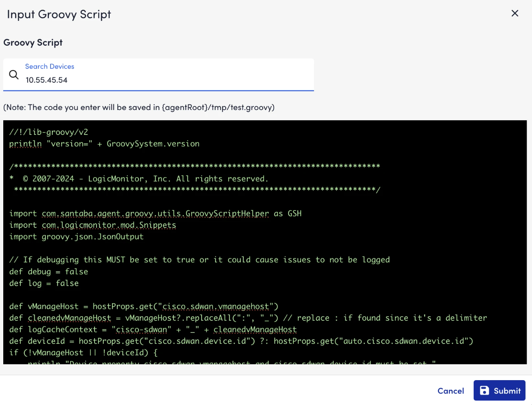Select the IP address 10.55.45.54 text
532x405 pixels.
(46, 80)
